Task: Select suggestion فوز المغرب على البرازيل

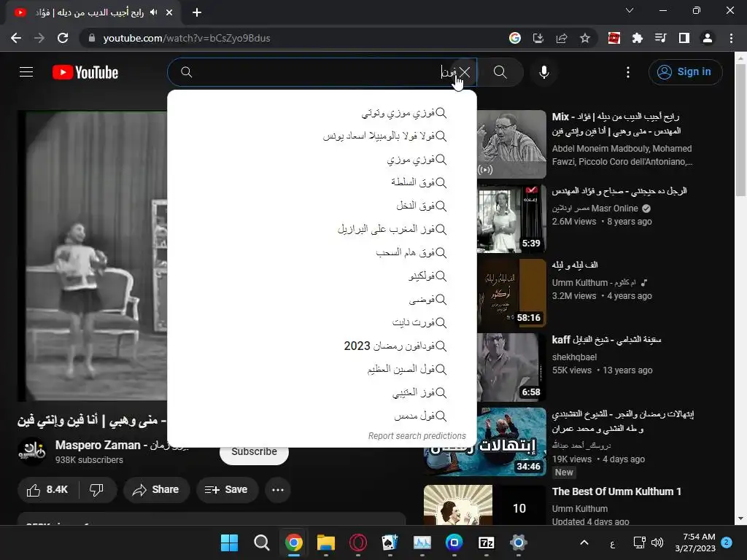Action: pyautogui.click(x=322, y=229)
